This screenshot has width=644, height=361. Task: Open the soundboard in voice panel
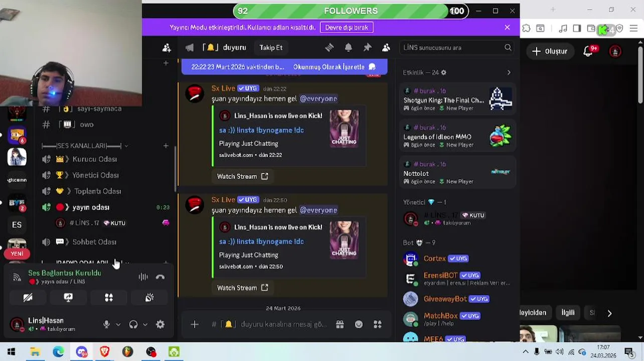coord(149,298)
